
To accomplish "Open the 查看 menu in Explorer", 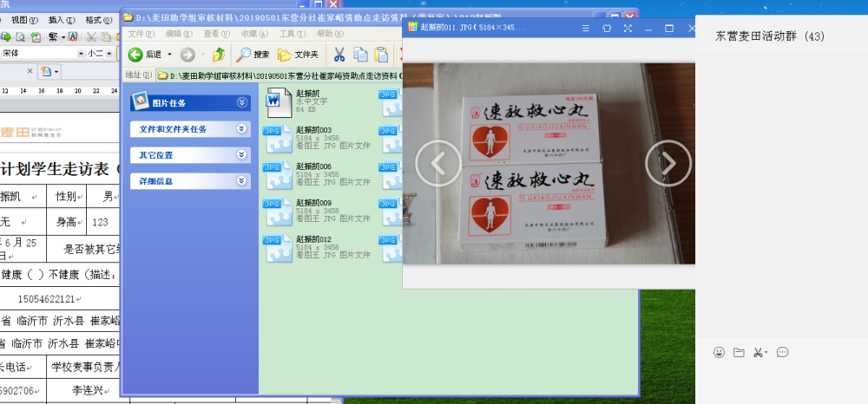I will (x=216, y=34).
